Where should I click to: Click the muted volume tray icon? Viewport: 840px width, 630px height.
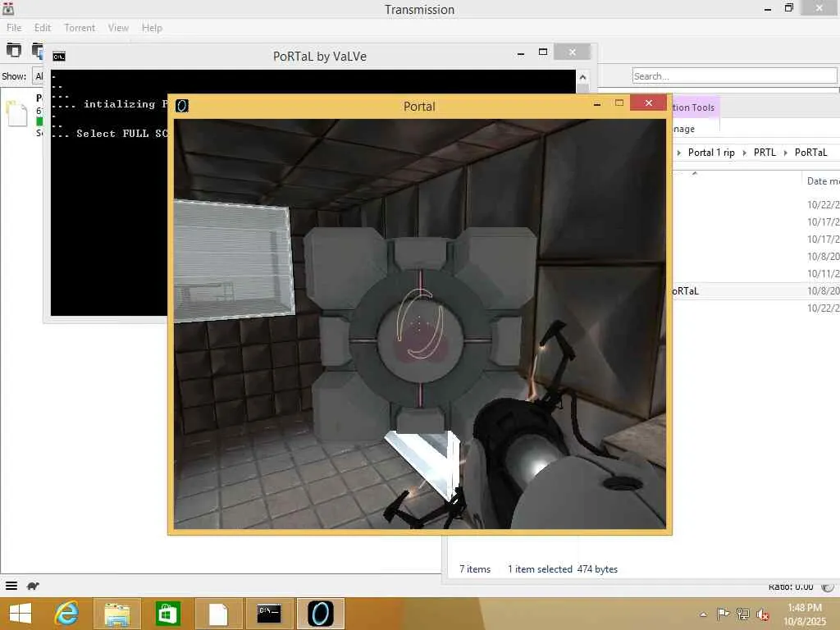tap(762, 614)
